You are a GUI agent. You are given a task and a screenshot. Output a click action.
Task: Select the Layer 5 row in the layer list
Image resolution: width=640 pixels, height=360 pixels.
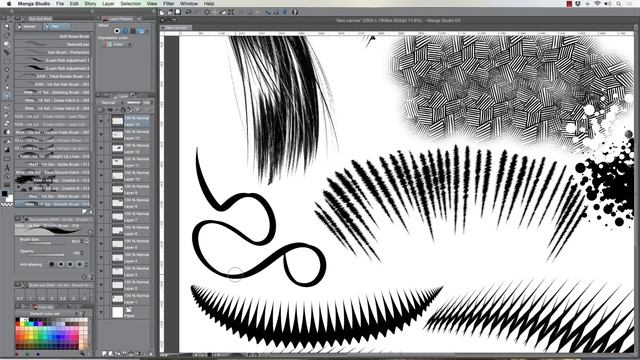124,244
